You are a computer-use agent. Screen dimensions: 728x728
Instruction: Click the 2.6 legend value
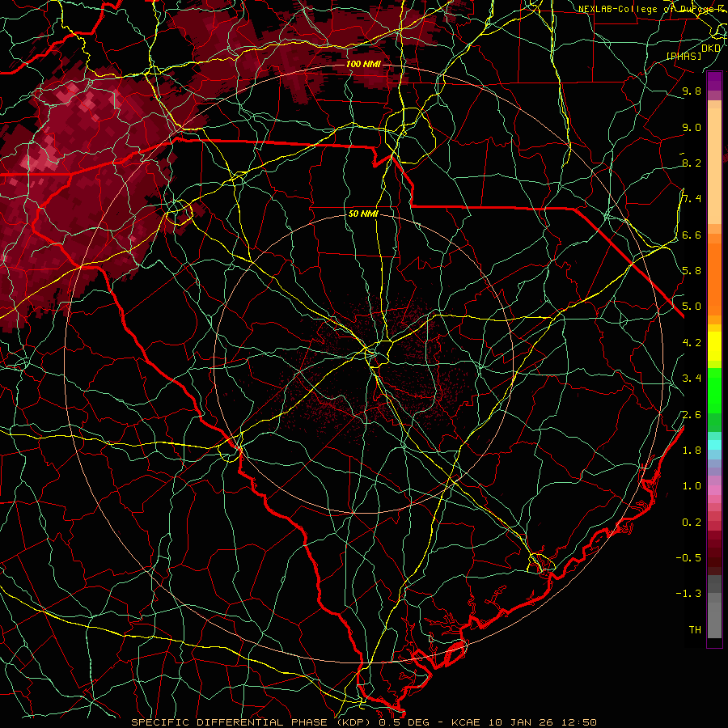click(x=692, y=415)
